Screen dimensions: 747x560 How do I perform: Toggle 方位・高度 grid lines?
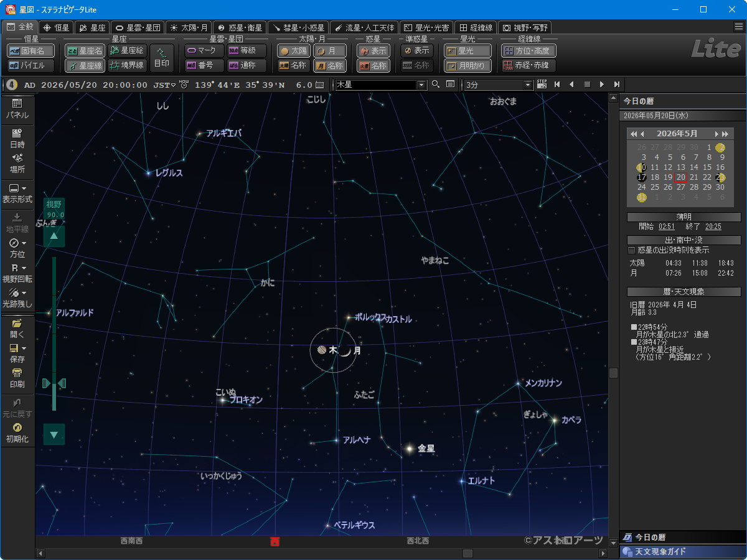point(529,51)
